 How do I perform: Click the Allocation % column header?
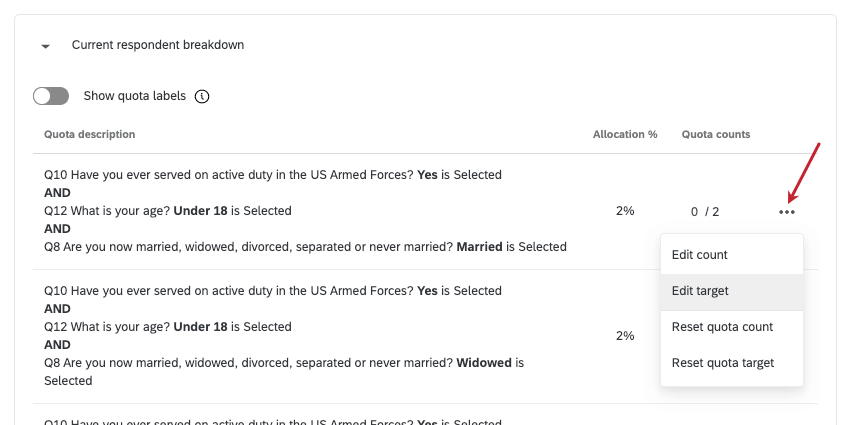(x=625, y=134)
